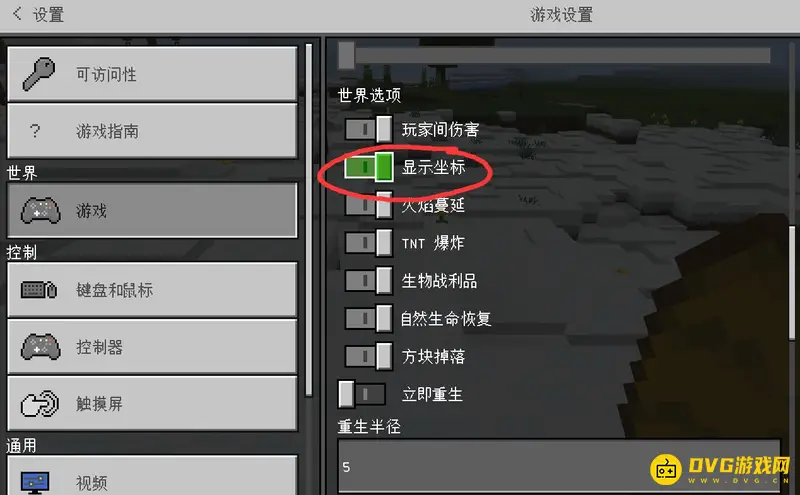The width and height of the screenshot is (800, 495).
Task: Disable the 显示坐标 switch
Action: pos(368,166)
